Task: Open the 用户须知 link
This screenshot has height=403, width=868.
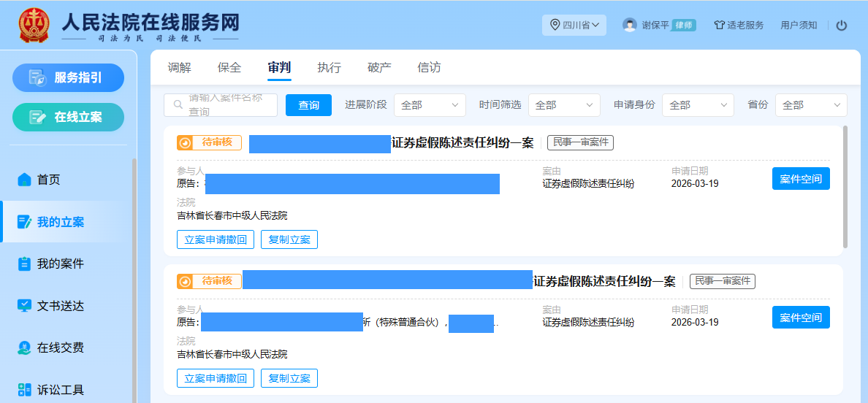Action: click(x=799, y=25)
